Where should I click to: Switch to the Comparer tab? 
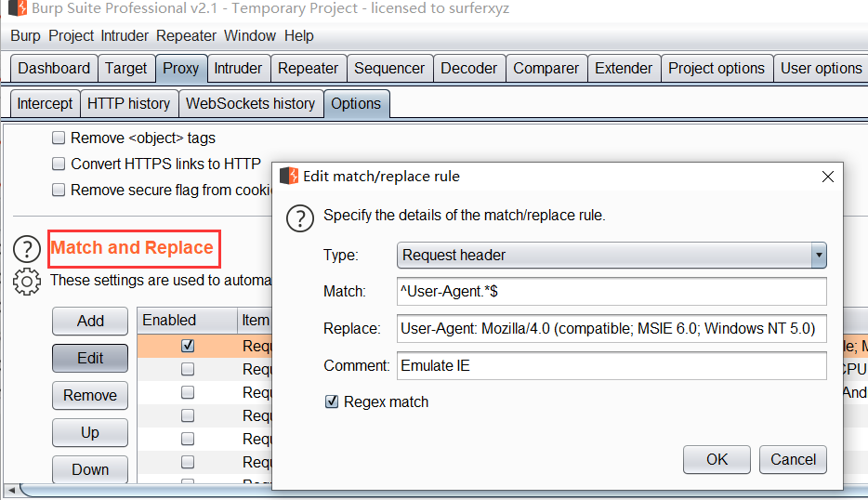click(x=546, y=68)
